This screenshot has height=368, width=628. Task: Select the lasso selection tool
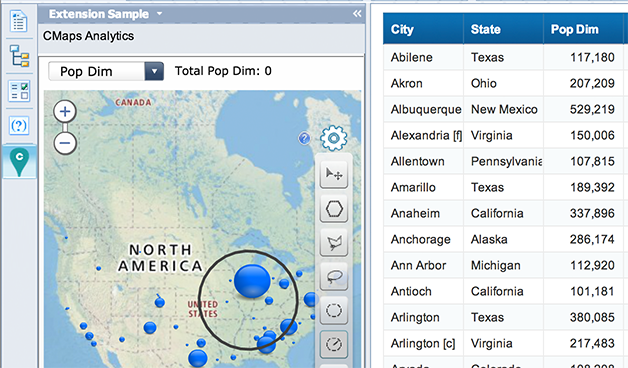(x=334, y=276)
